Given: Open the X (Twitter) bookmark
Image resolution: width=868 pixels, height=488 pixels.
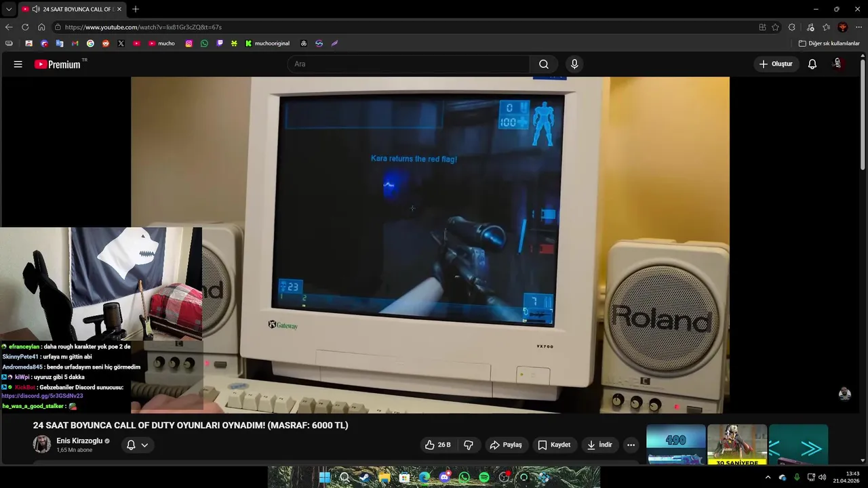Looking at the screenshot, I should point(121,43).
